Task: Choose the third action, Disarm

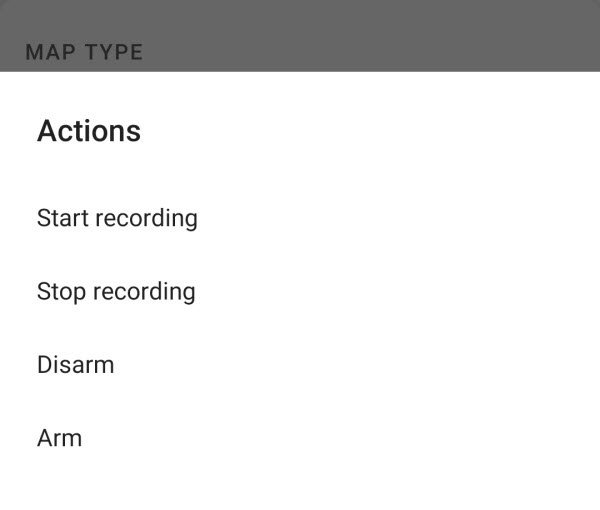Action: 75,365
